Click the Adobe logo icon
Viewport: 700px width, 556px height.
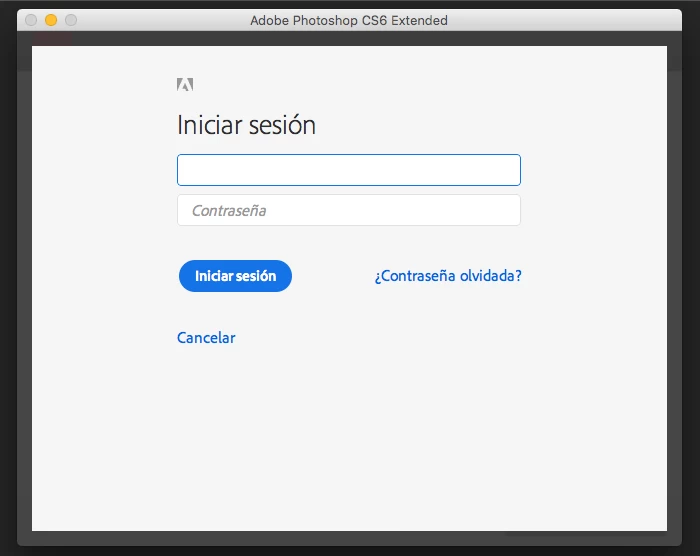[185, 84]
